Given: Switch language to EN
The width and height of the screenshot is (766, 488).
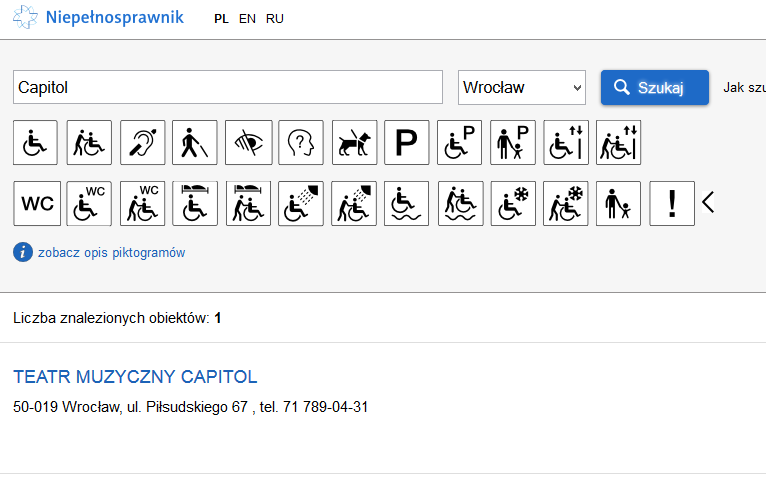Looking at the screenshot, I should point(247,19).
